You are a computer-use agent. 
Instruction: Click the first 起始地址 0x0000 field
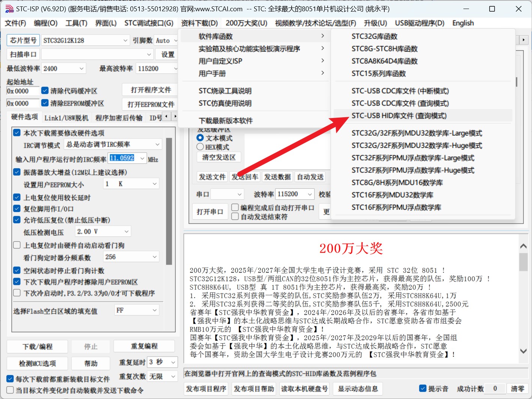23,91
